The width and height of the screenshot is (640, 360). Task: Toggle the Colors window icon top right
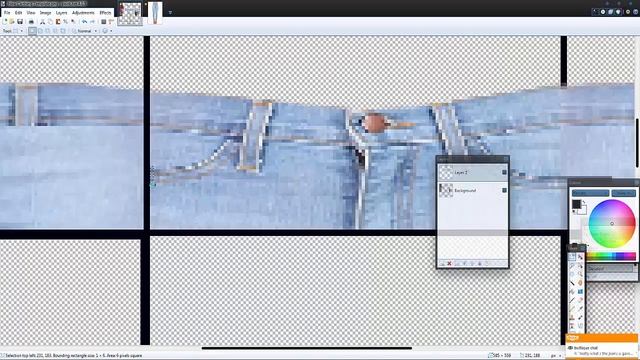[618, 12]
